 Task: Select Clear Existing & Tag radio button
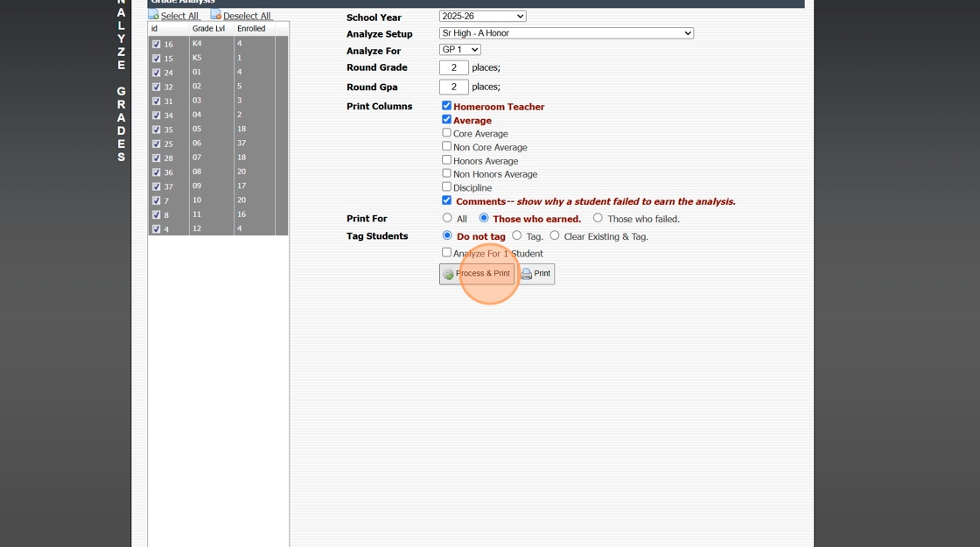pyautogui.click(x=555, y=235)
